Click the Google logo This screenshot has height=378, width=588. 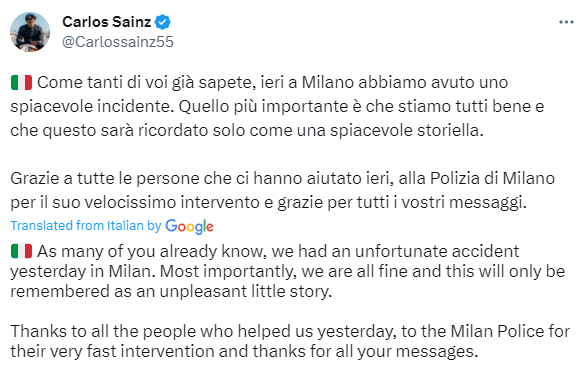[189, 226]
